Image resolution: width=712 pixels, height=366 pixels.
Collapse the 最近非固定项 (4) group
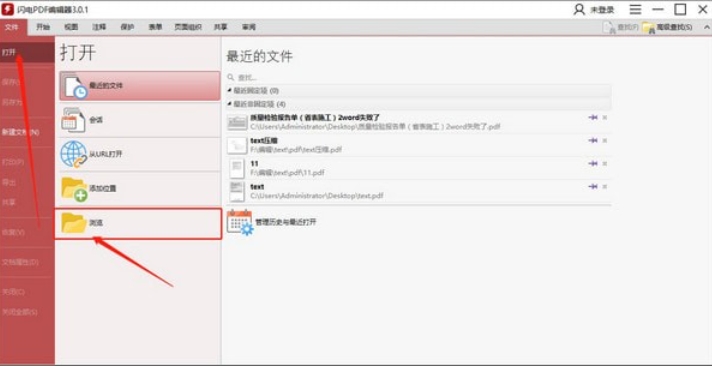pos(230,104)
